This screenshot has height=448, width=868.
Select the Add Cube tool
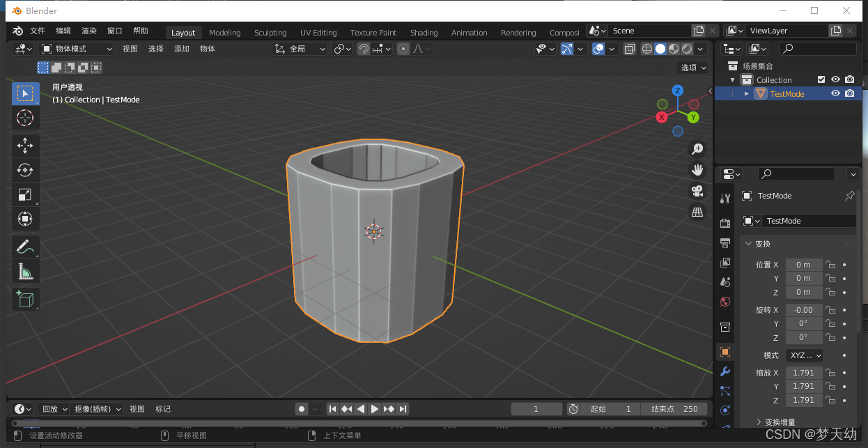pos(25,299)
